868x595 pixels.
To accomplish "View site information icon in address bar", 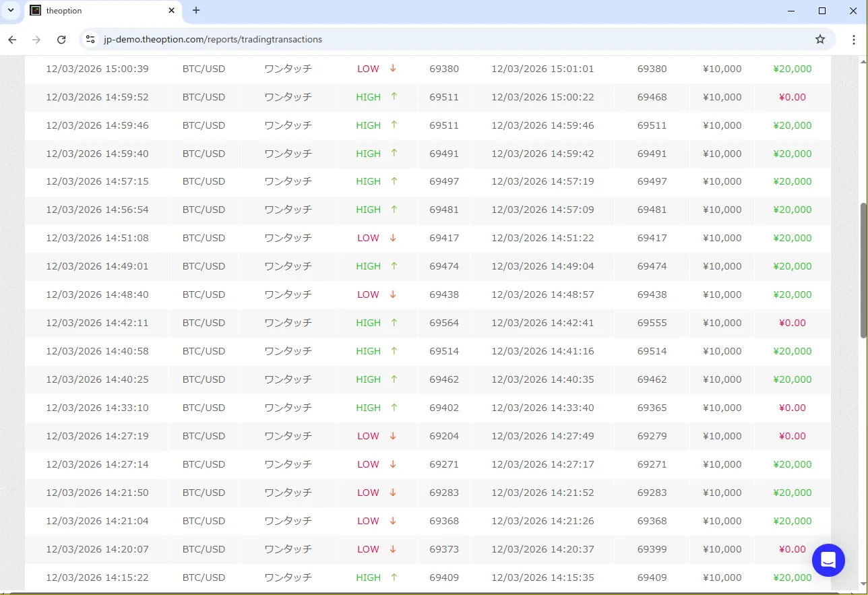I will click(x=90, y=40).
